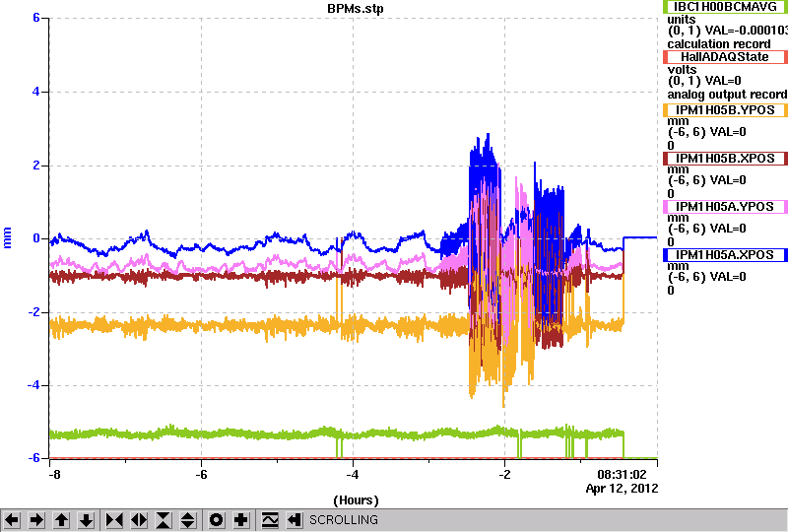Select the IPM1H05A.XPOS curve in legend
788x532 pixels.
(725, 255)
